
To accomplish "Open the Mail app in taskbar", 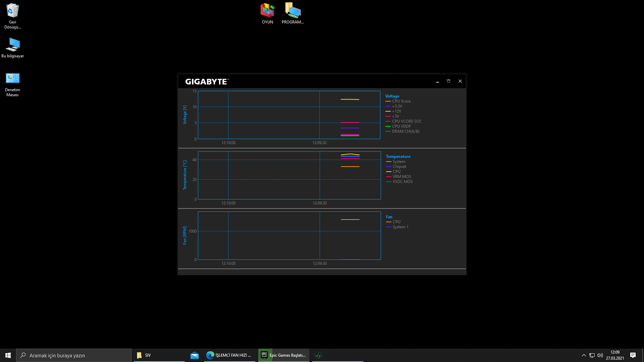I will [195, 355].
